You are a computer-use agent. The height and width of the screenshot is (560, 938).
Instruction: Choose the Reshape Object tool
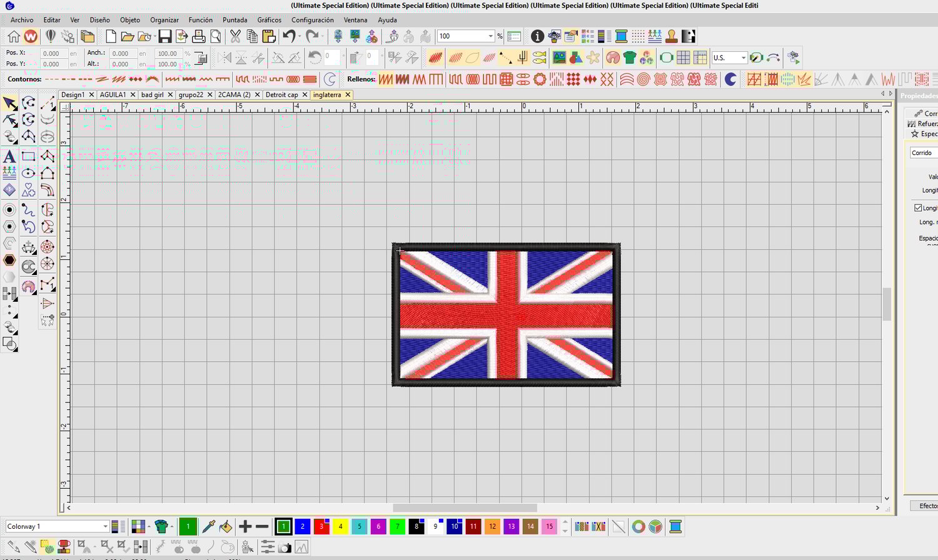9,120
